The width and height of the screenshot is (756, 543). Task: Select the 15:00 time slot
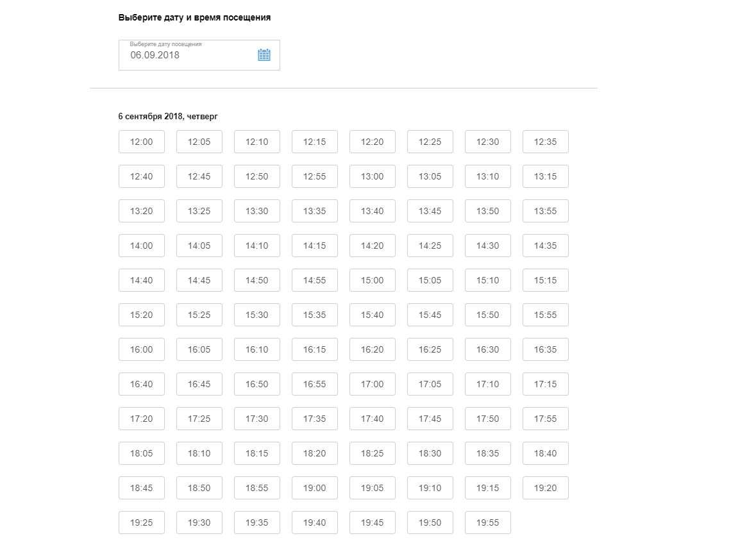pyautogui.click(x=373, y=280)
